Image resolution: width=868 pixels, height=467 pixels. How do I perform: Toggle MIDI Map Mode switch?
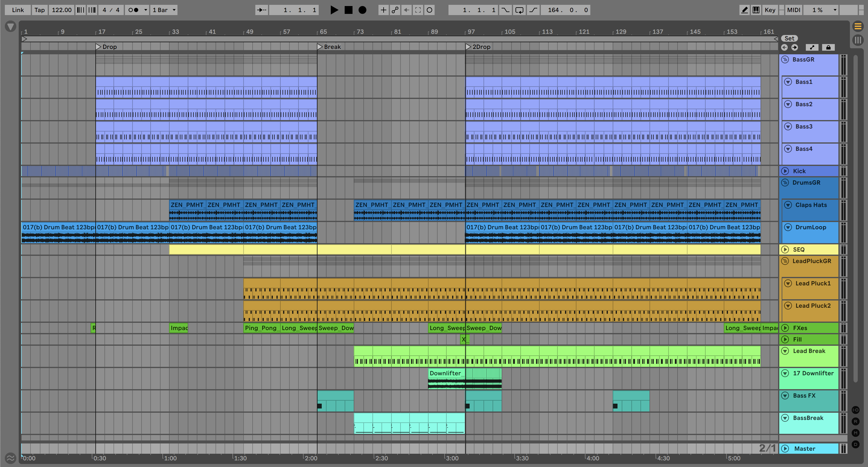(x=793, y=10)
